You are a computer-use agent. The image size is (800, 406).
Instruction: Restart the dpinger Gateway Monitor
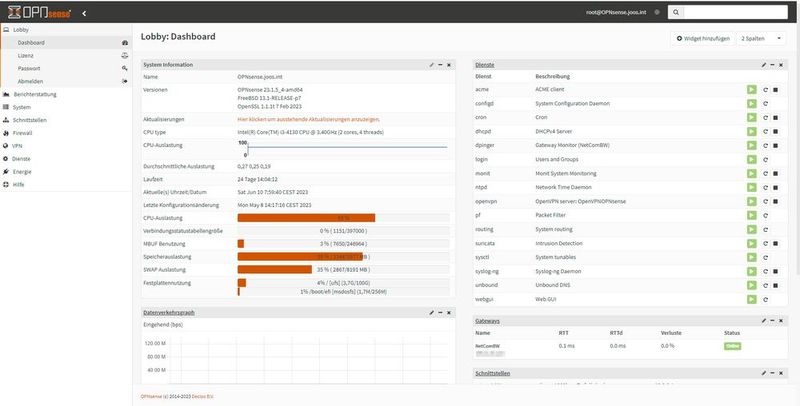click(765, 146)
